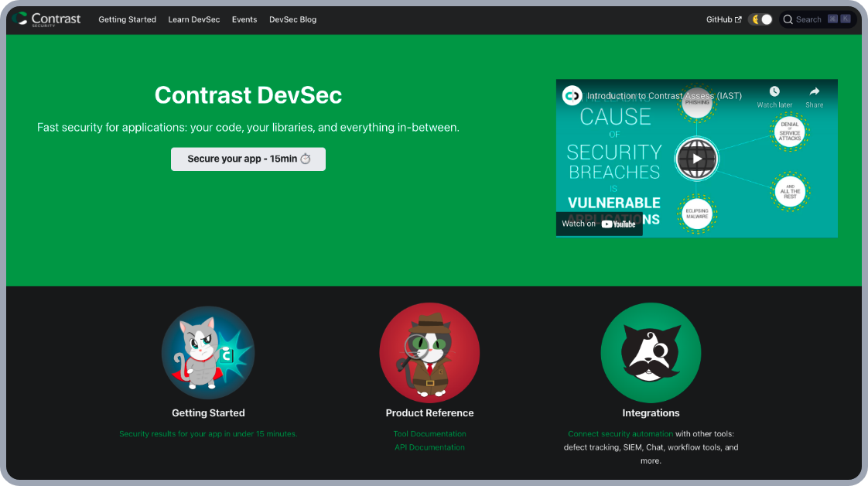This screenshot has width=868, height=486.
Task: Open the Getting Started menu item
Action: click(x=127, y=19)
